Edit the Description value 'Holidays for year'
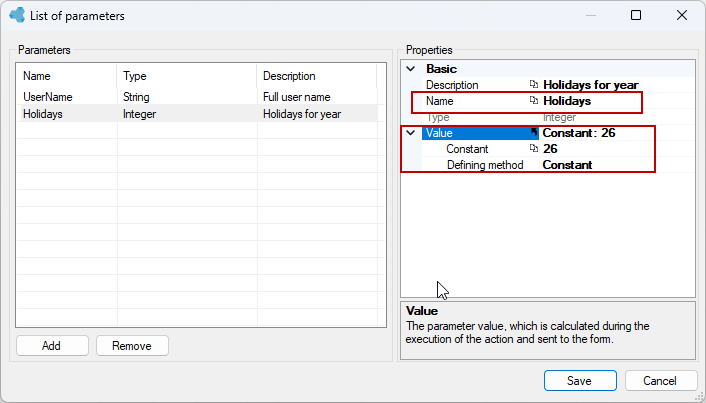 [x=591, y=85]
